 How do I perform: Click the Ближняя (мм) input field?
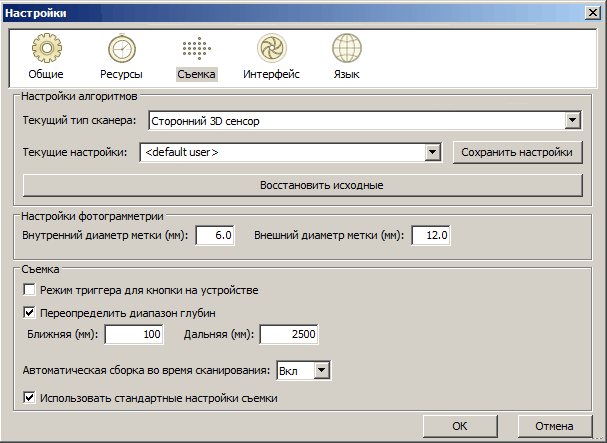click(134, 334)
